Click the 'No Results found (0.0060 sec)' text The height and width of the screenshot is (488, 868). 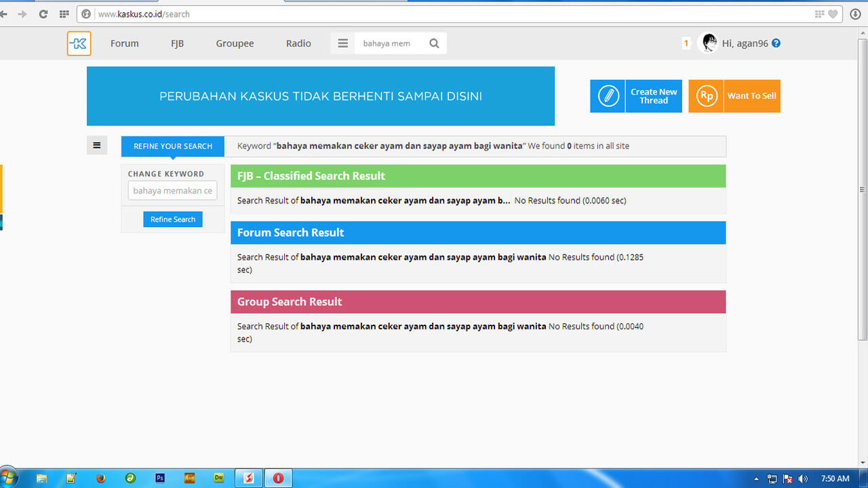click(570, 201)
